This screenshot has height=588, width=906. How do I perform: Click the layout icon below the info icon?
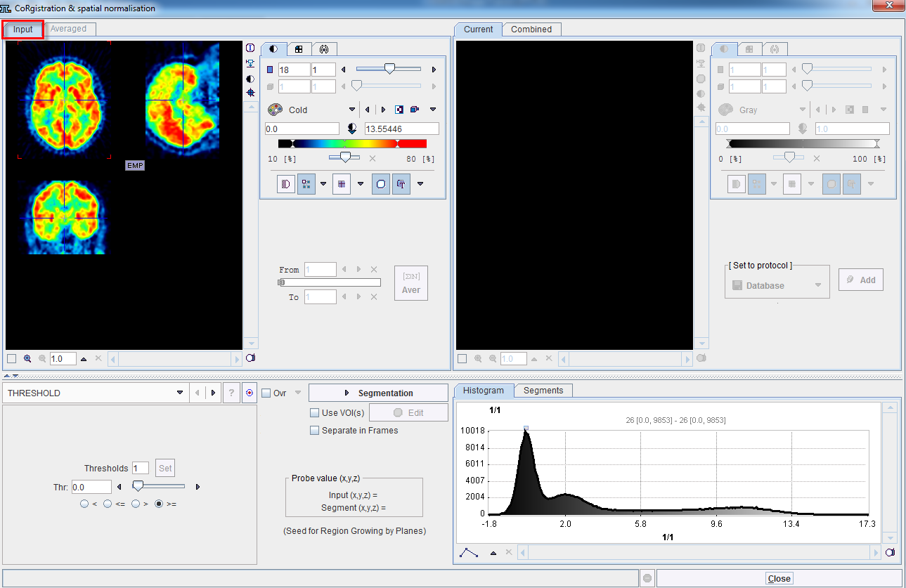tap(250, 63)
